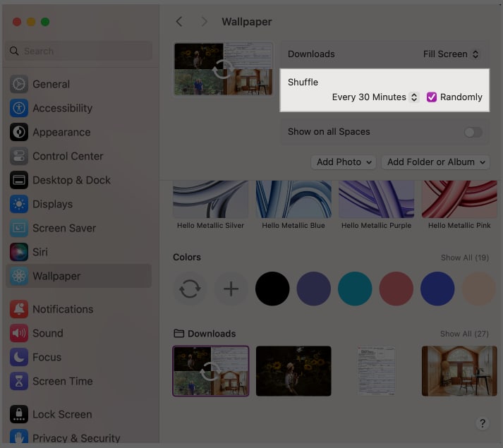
Task: Add a custom color with plus button
Action: click(x=231, y=289)
